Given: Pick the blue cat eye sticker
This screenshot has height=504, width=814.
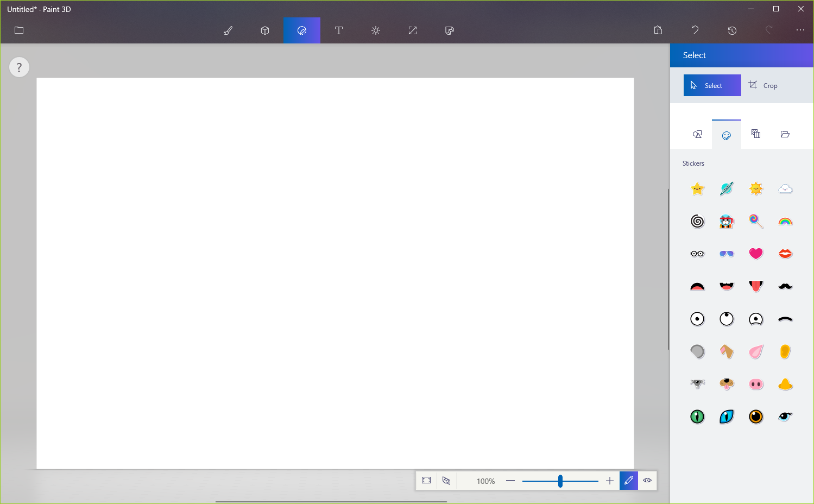Looking at the screenshot, I should tap(727, 417).
